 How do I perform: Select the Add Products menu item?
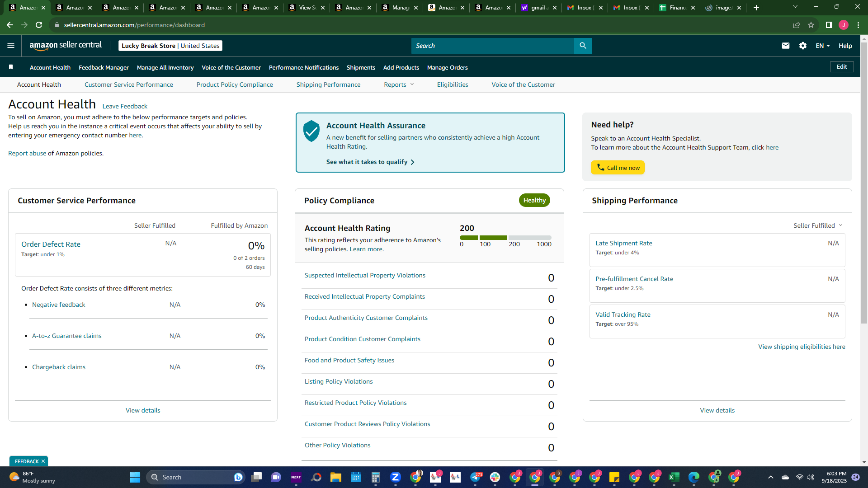(x=401, y=67)
